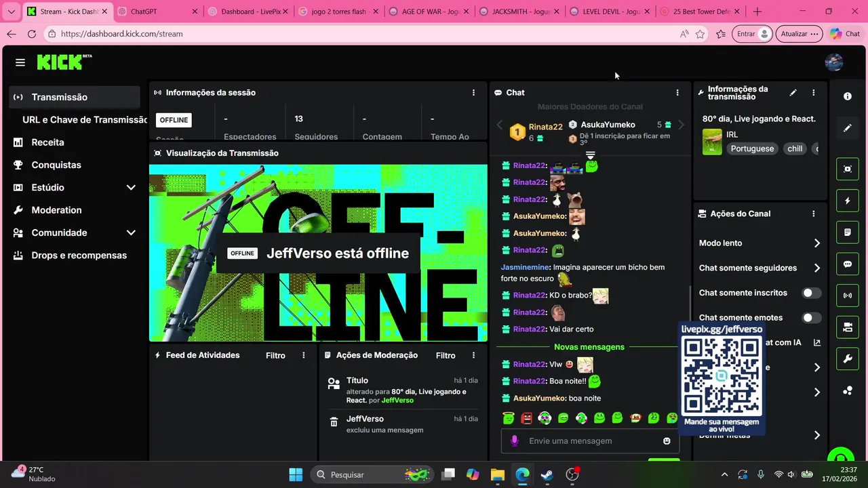Click the browser Atualizar button

click(x=799, y=34)
